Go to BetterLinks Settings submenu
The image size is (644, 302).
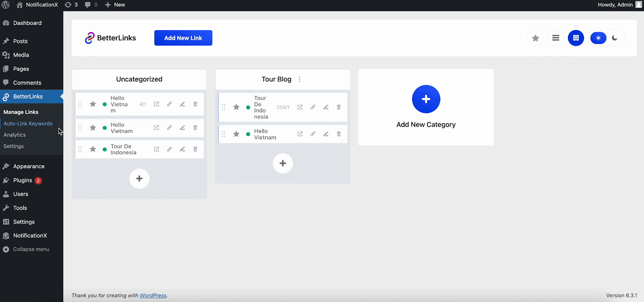(14, 146)
